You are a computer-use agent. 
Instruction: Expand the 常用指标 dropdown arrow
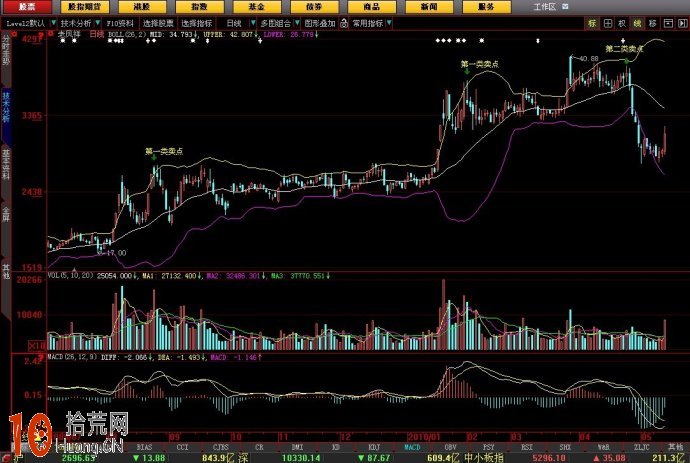pyautogui.click(x=389, y=23)
